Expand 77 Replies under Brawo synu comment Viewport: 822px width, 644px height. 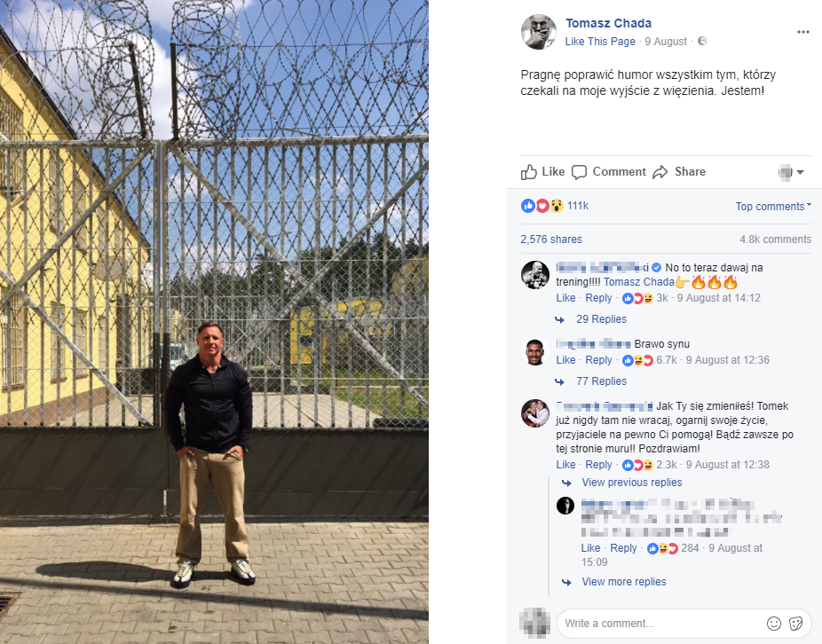point(601,381)
